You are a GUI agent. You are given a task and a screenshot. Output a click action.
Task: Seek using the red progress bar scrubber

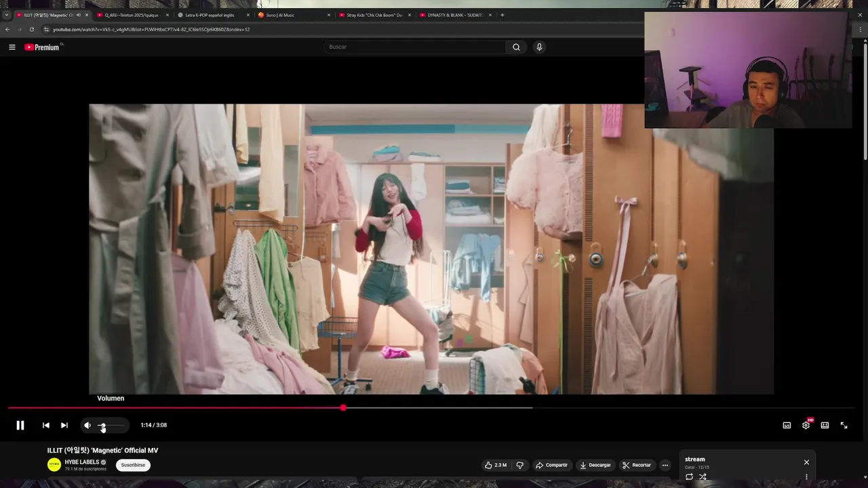(x=343, y=407)
